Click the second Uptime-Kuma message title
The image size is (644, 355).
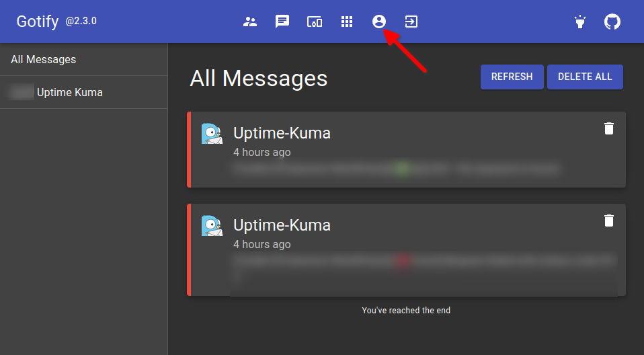282,225
